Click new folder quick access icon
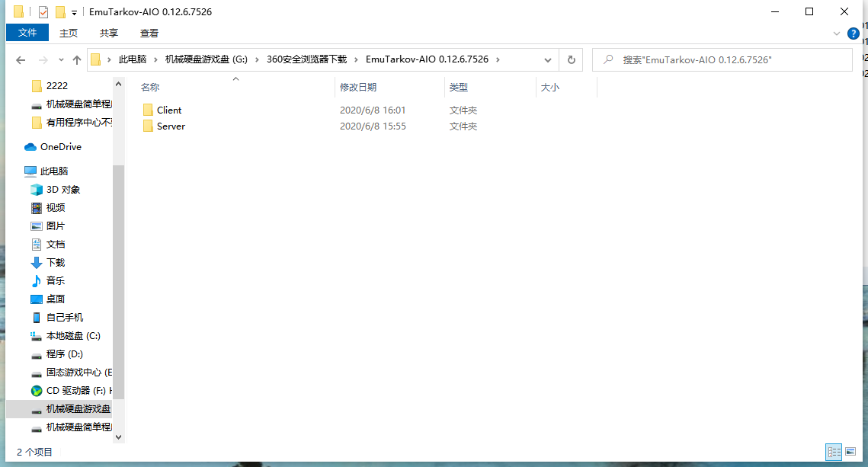 [59, 11]
